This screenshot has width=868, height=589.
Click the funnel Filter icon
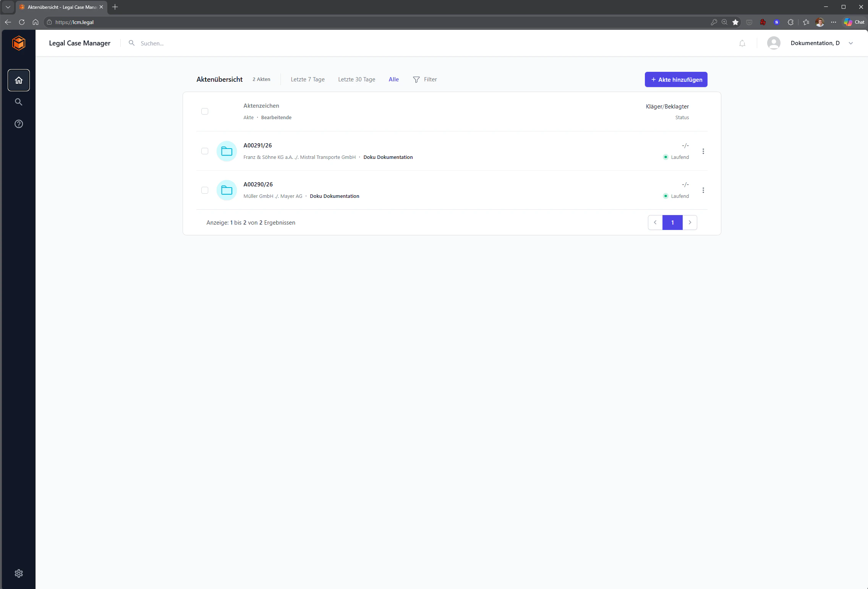coord(416,79)
